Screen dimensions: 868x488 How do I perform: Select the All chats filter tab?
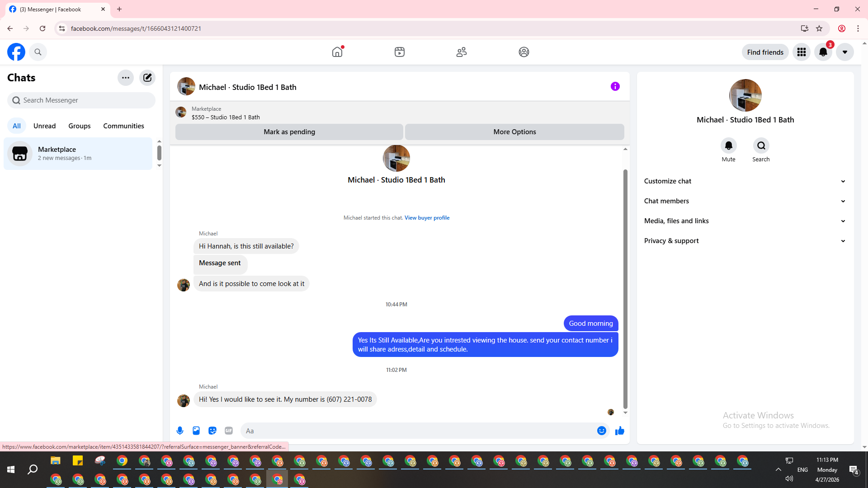pyautogui.click(x=17, y=126)
